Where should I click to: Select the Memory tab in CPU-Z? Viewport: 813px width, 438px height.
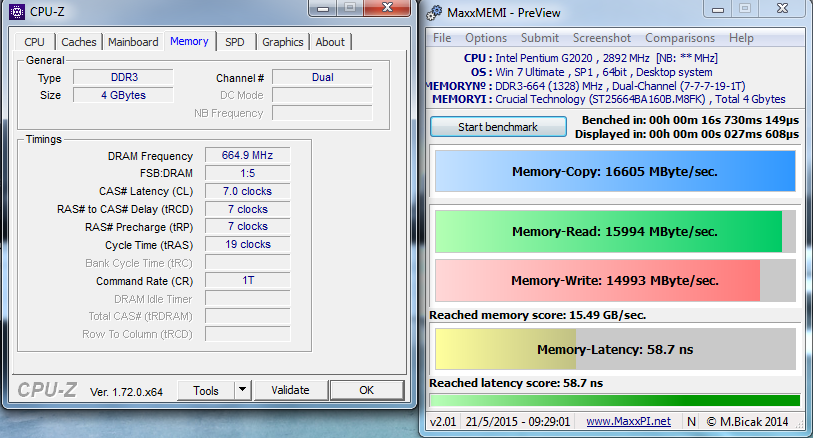189,41
